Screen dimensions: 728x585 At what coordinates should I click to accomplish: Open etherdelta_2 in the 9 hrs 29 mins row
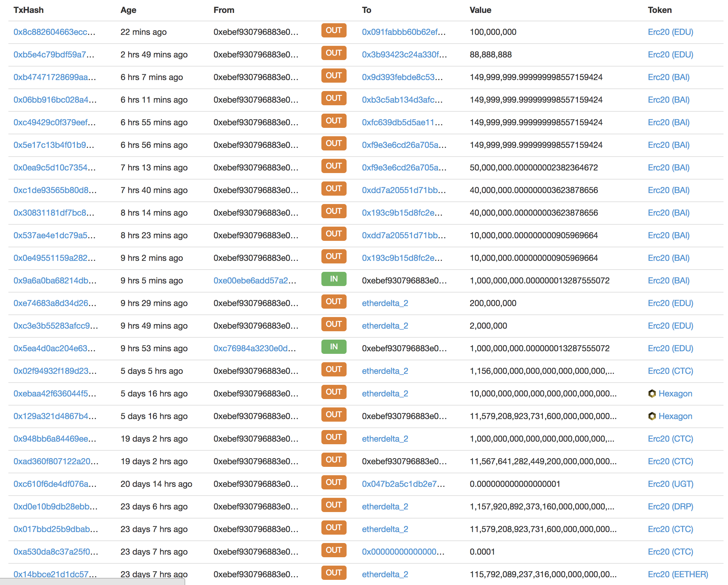pos(385,303)
